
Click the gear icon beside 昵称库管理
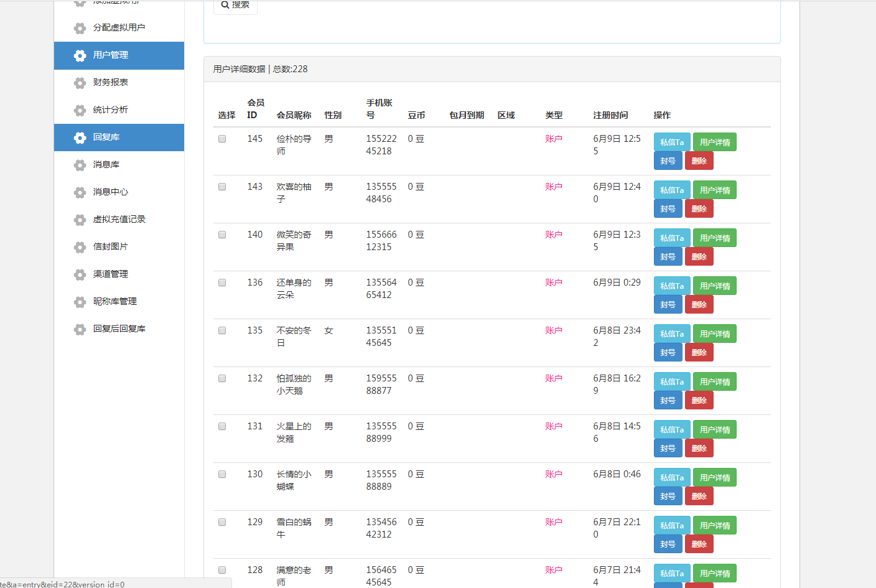[x=80, y=302]
